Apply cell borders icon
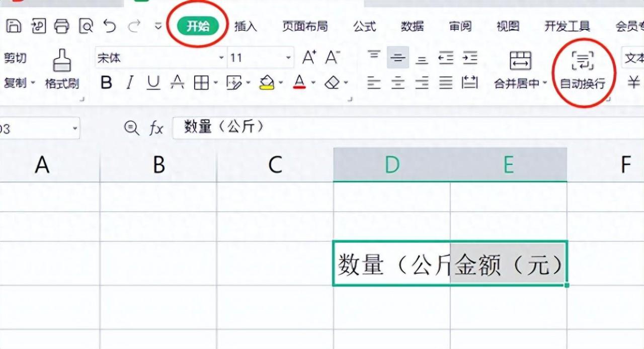The image size is (644, 349). [x=201, y=82]
